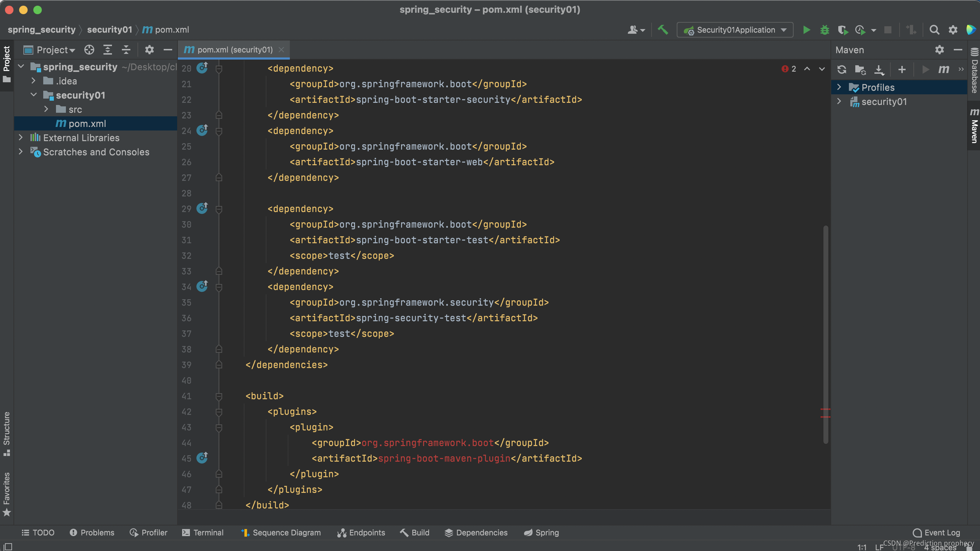Toggle the Favorites side panel

(6, 494)
